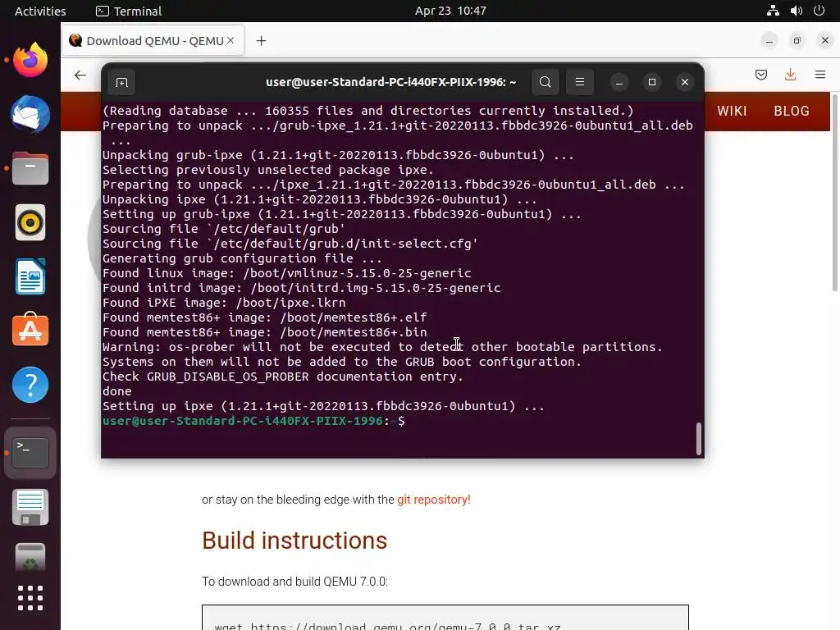Close the terminal window
This screenshot has width=840, height=630.
tap(685, 82)
